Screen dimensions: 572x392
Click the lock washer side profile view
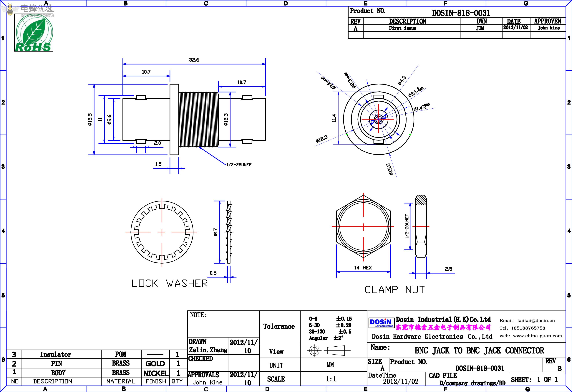pyautogui.click(x=229, y=232)
